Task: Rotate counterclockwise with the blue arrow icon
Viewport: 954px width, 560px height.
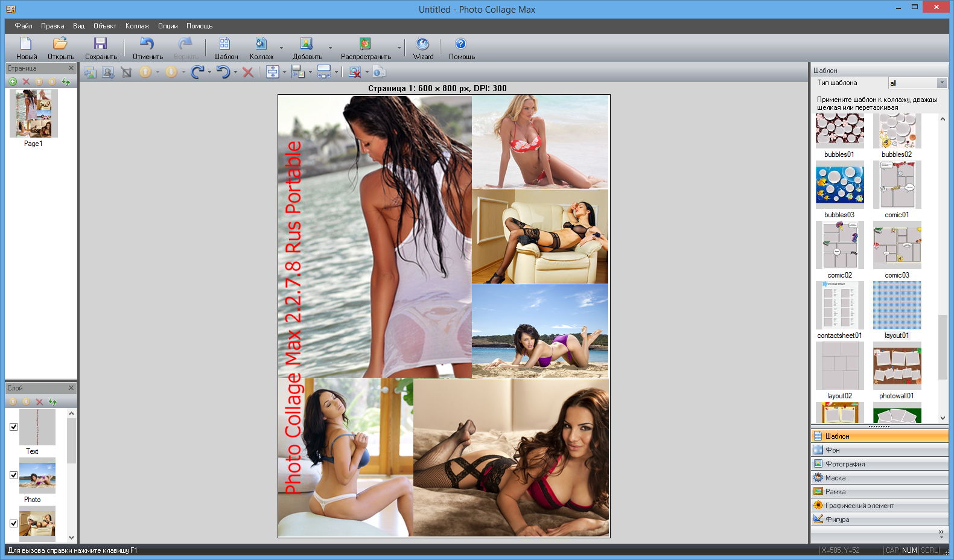Action: (x=223, y=72)
